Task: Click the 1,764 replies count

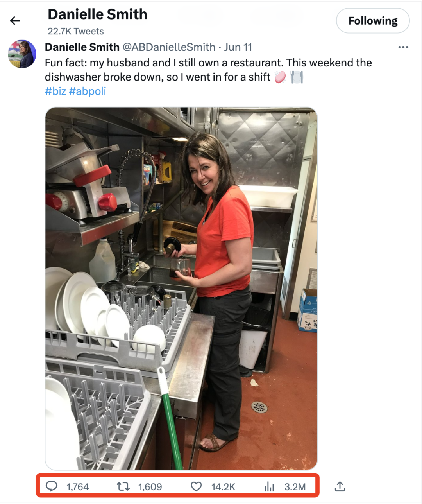Action: (x=77, y=487)
